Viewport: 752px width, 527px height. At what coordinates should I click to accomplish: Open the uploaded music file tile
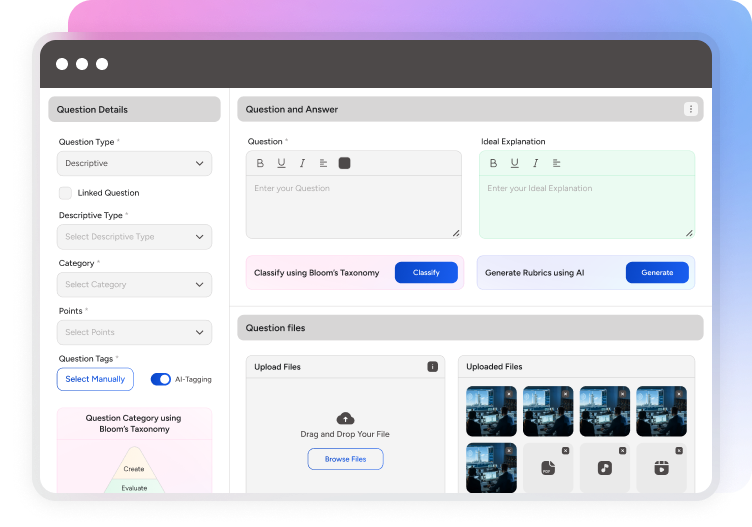click(604, 467)
